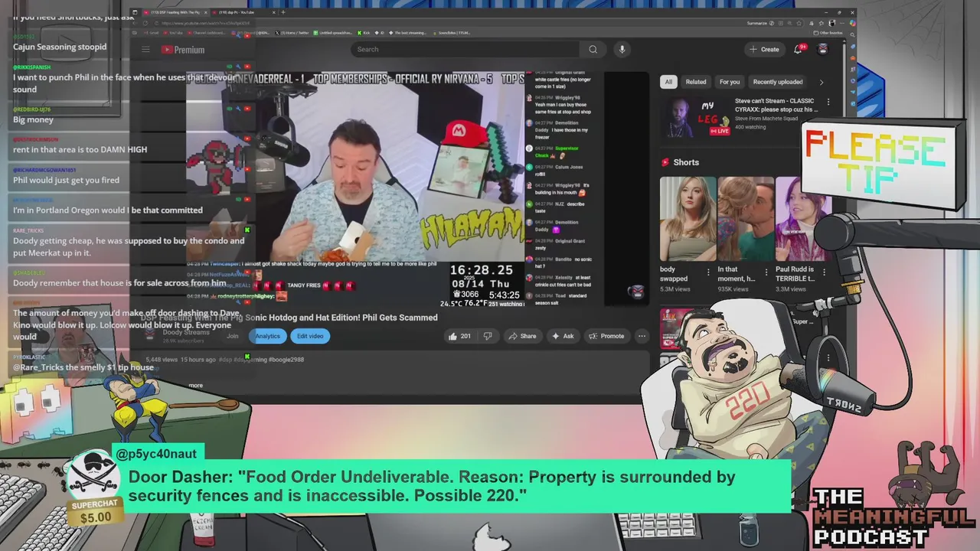980x551 pixels.
Task: Click the #boogie2988 hashtag link
Action: [x=286, y=360]
